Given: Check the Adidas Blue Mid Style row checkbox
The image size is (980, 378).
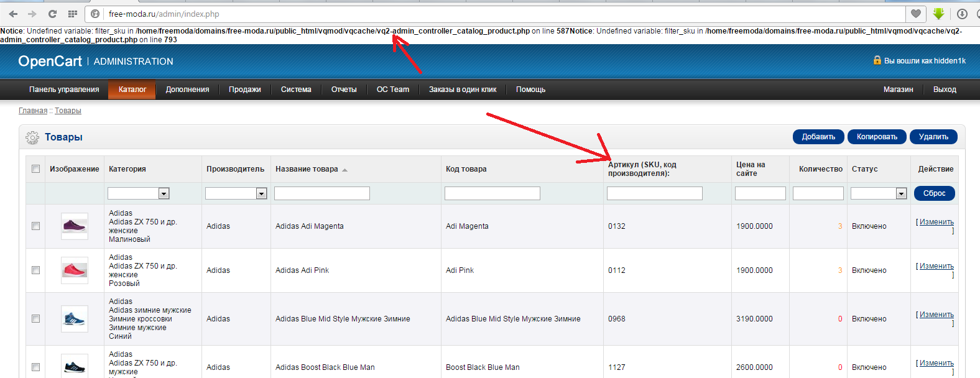Looking at the screenshot, I should click(35, 319).
